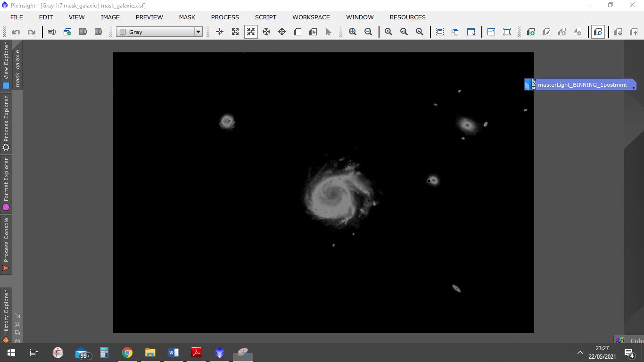Open the WORKSPACE menu
Screen dimensions: 644x362
click(x=311, y=17)
